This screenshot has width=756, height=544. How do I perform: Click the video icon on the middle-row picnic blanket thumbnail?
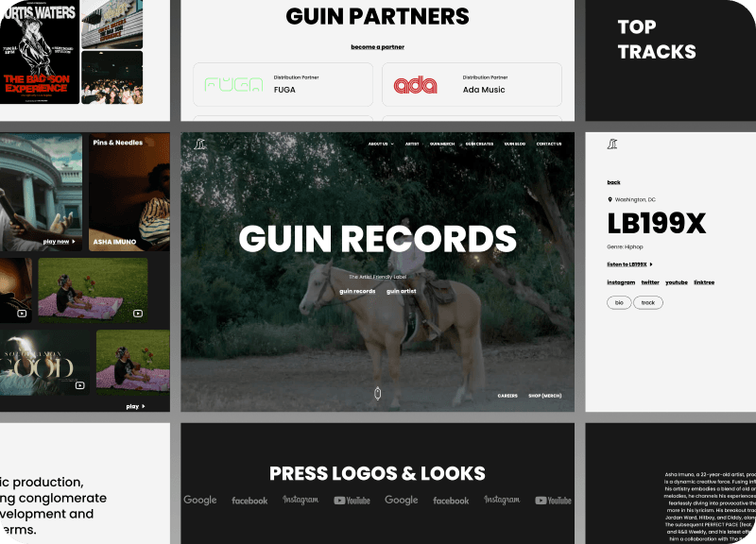tap(138, 314)
